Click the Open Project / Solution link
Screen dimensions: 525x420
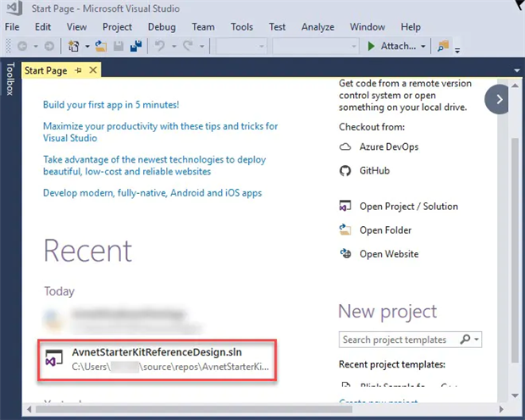[x=408, y=206]
